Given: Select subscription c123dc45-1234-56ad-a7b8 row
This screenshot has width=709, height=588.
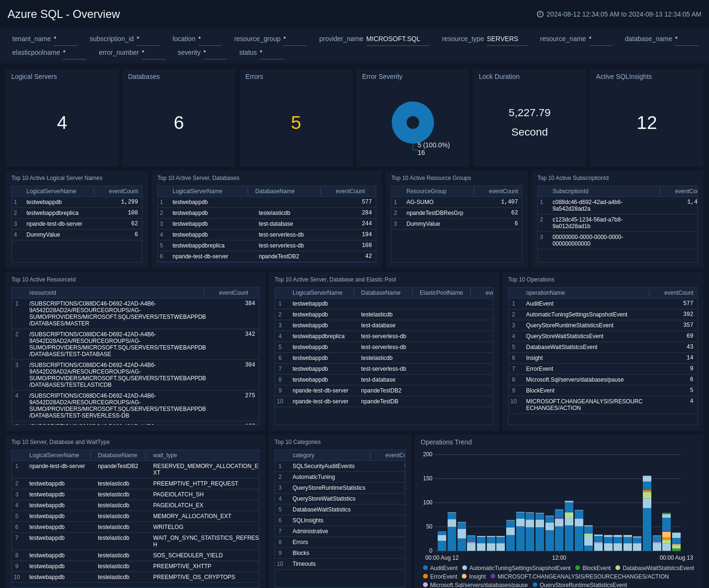Looking at the screenshot, I should (x=617, y=223).
